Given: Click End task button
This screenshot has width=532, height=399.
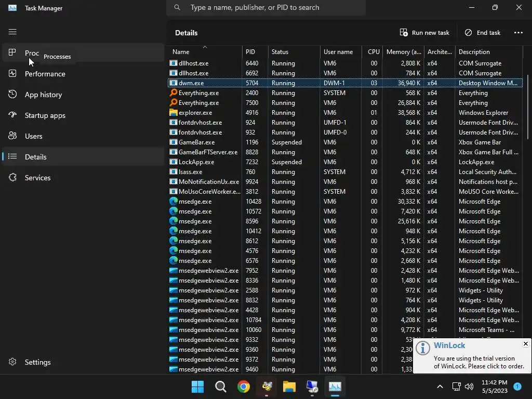Looking at the screenshot, I should click(483, 33).
